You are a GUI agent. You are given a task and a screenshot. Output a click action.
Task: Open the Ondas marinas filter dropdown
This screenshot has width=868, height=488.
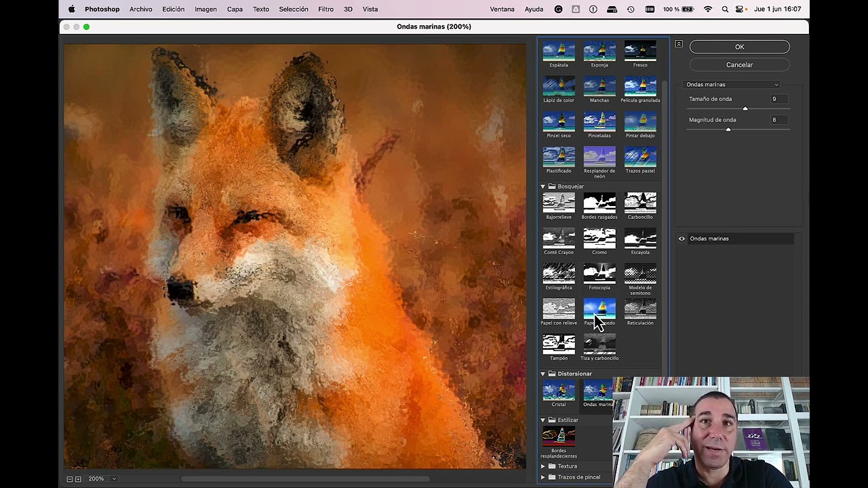(x=732, y=85)
